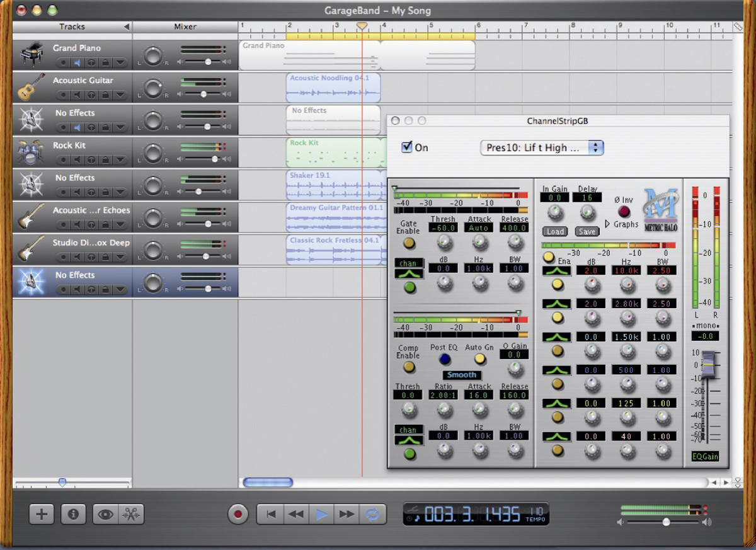Expand the Graphs disclosure triangle

tap(608, 224)
